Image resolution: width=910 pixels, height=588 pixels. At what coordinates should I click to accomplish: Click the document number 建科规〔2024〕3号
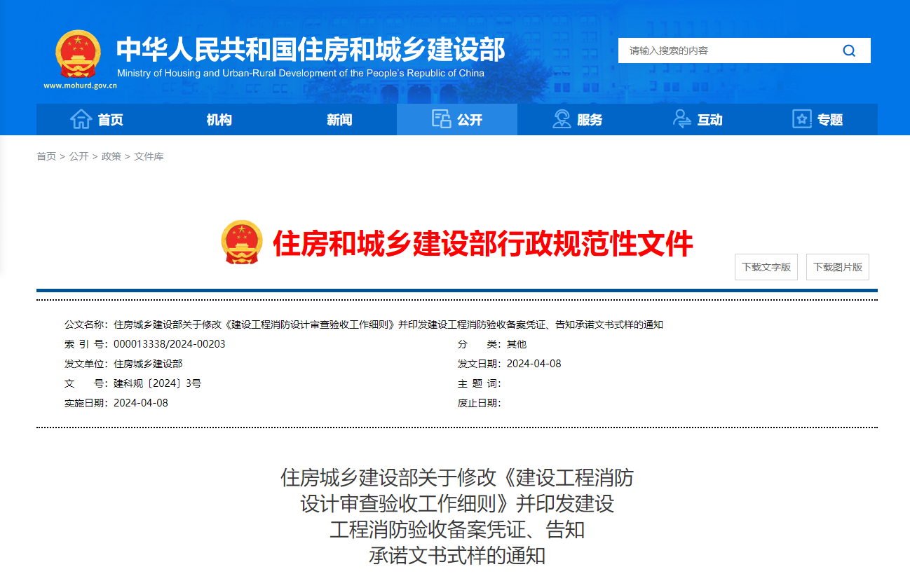coord(158,383)
